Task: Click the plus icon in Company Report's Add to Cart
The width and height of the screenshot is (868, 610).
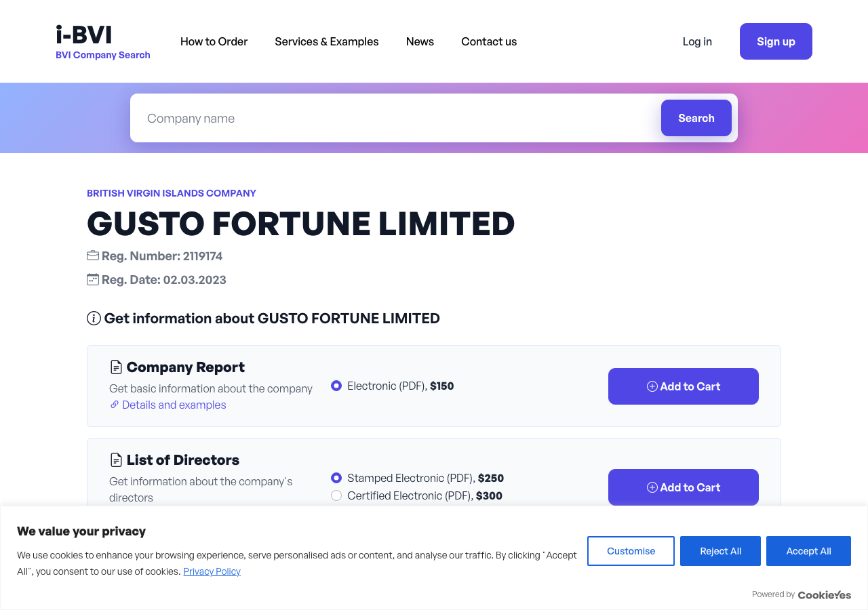Action: [x=652, y=386]
